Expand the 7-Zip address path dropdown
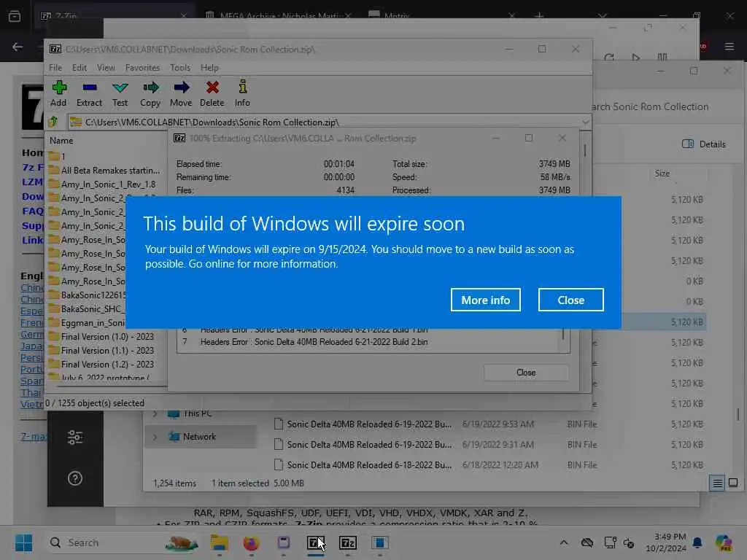Viewport: 747px width, 560px height. (x=585, y=122)
